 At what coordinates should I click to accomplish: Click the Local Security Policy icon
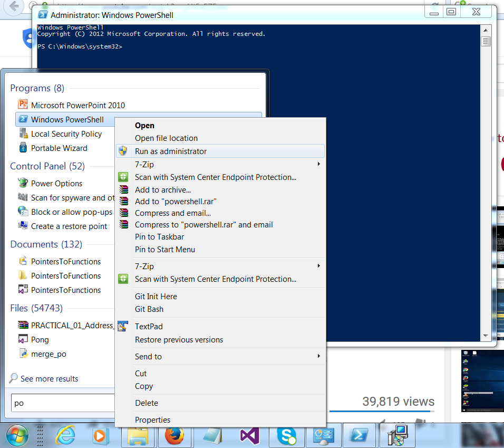[x=23, y=133]
